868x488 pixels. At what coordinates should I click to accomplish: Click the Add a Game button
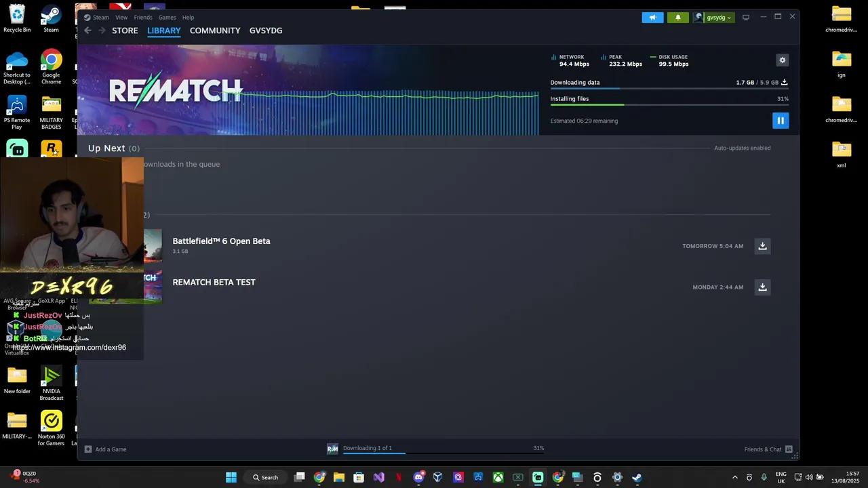[x=105, y=449]
